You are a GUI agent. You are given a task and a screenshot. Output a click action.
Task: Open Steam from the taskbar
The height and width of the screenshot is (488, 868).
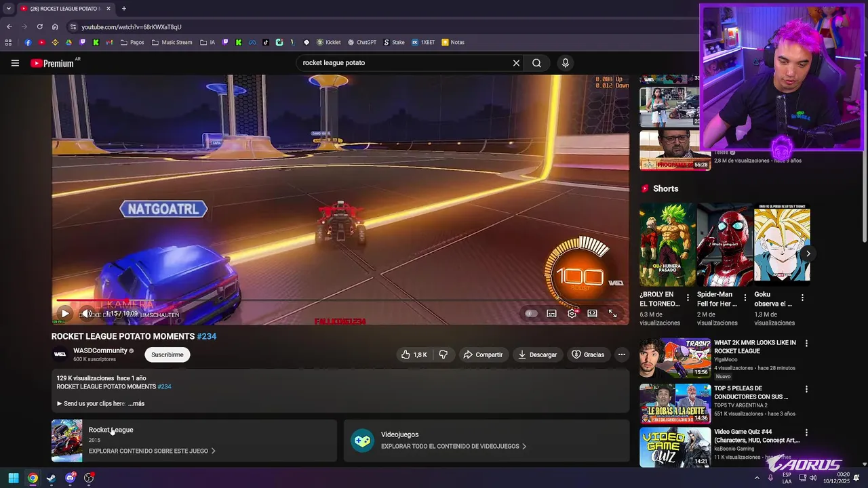tap(51, 478)
